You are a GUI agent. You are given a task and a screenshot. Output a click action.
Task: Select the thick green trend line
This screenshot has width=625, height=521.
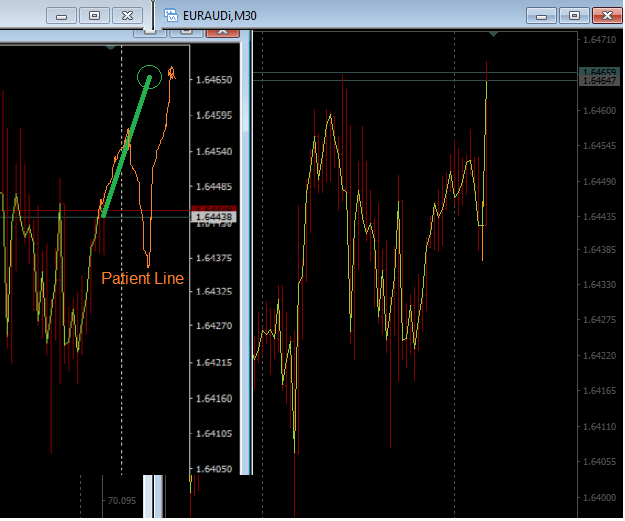(126, 146)
